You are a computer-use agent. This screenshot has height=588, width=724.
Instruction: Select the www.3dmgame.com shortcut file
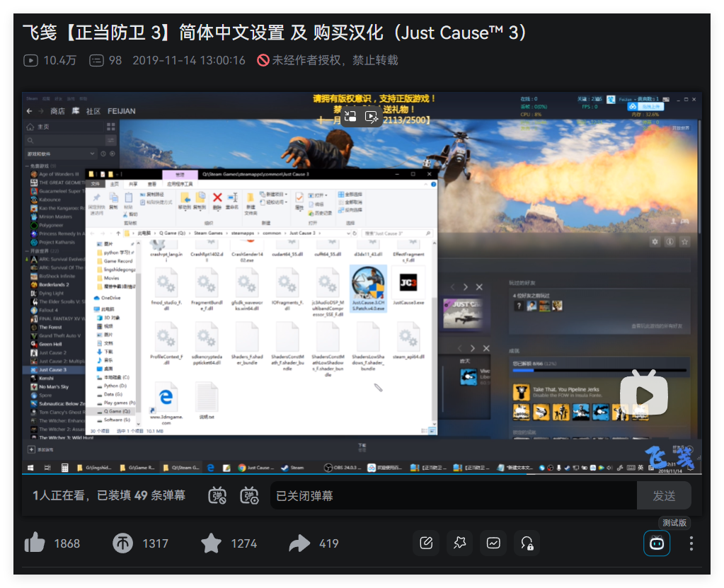[166, 403]
